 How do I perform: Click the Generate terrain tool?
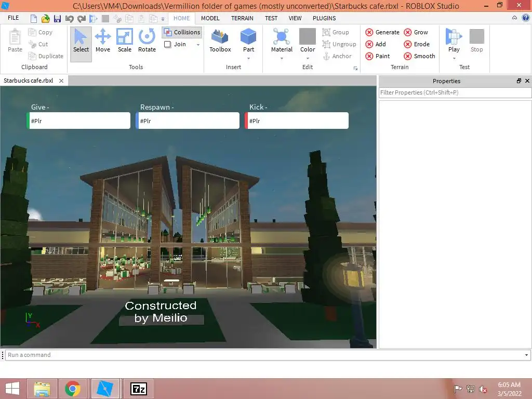pyautogui.click(x=382, y=32)
